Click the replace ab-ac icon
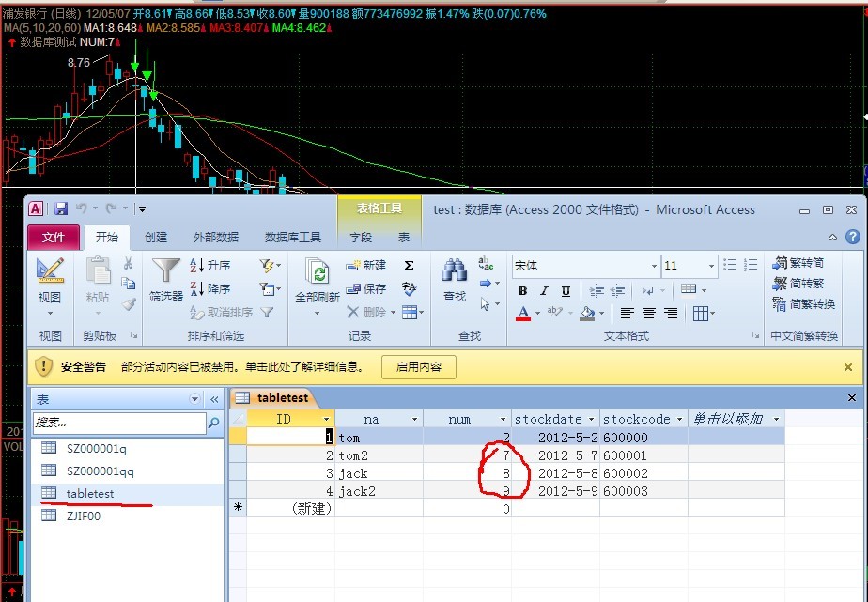This screenshot has width=868, height=602. pos(486,263)
